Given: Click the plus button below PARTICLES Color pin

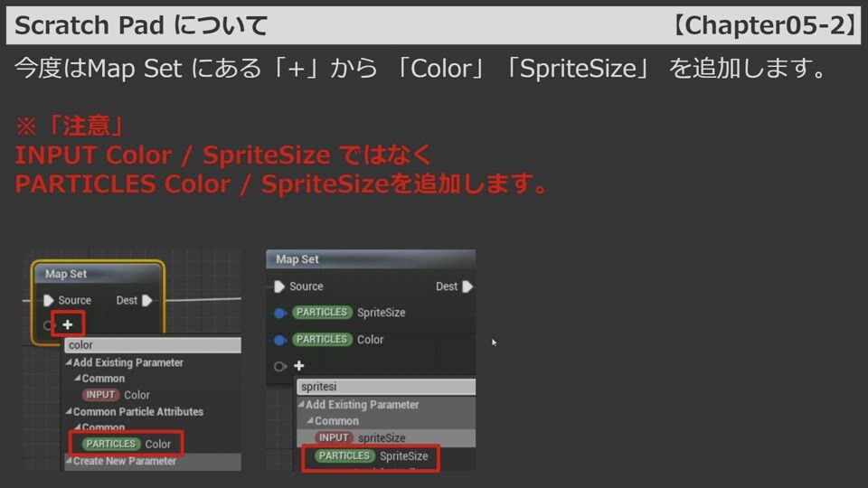Looking at the screenshot, I should pyautogui.click(x=299, y=366).
